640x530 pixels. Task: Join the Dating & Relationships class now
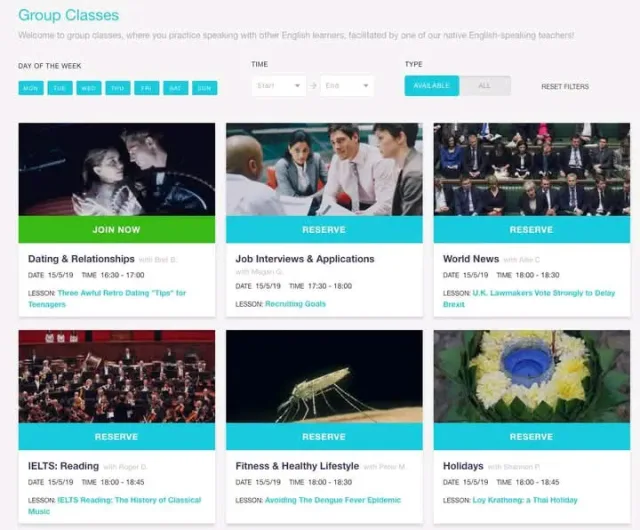(116, 229)
